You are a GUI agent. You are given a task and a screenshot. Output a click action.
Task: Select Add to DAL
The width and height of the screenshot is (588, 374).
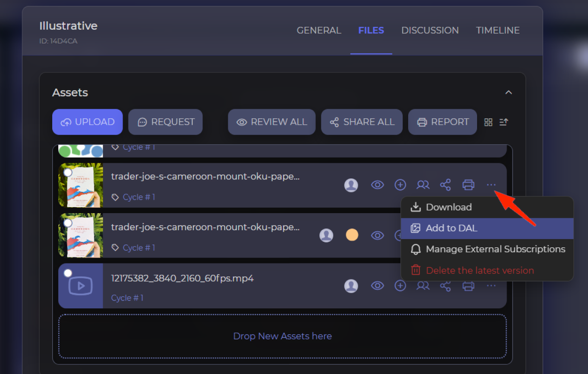(487, 228)
